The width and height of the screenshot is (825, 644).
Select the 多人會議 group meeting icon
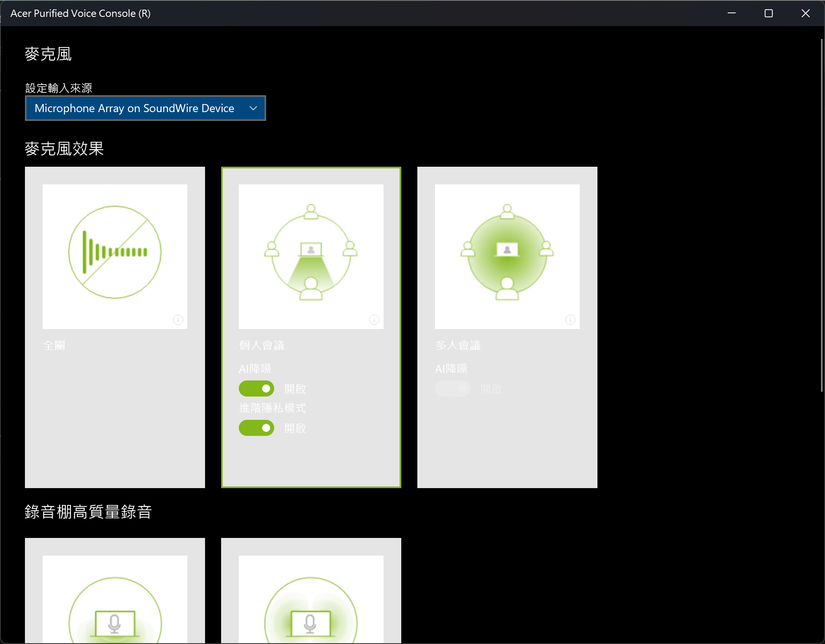point(507,252)
